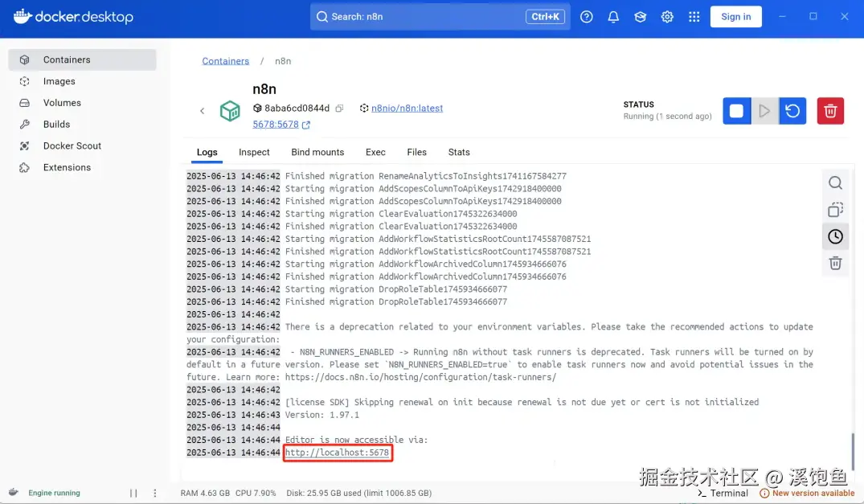The image size is (864, 504).
Task: Click the Sign in button
Action: coord(735,17)
